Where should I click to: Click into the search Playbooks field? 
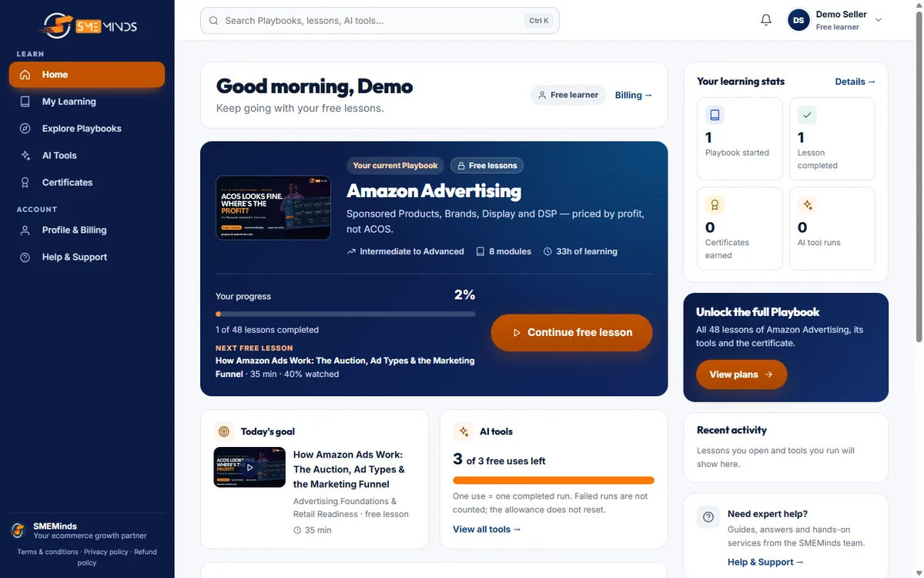(x=380, y=21)
